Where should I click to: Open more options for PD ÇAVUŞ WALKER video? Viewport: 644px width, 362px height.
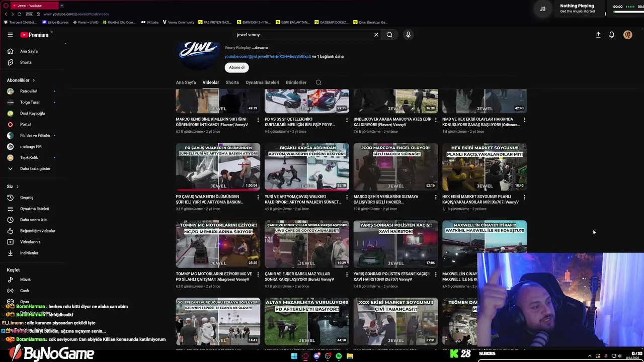pos(258,198)
